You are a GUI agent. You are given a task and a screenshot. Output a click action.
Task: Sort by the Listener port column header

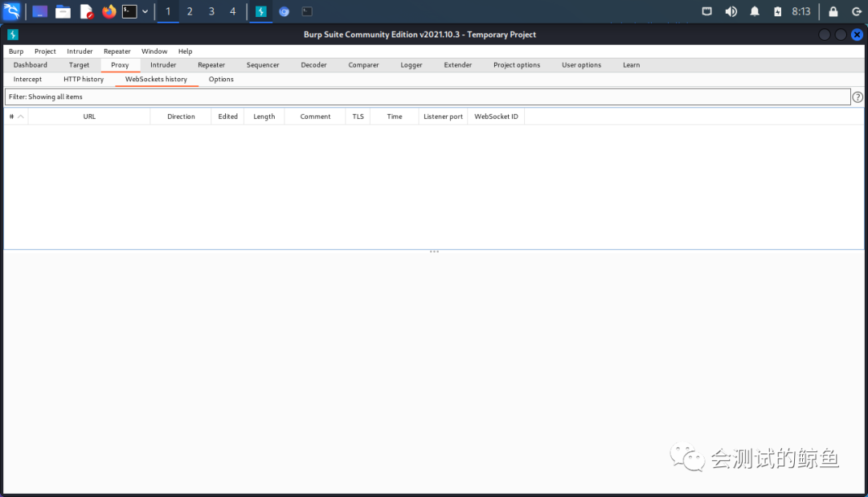[x=444, y=117]
